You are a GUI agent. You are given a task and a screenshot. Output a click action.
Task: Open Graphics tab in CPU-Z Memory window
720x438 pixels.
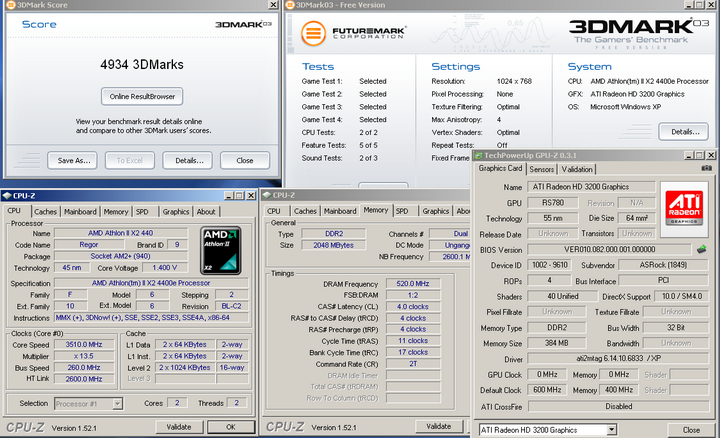point(435,211)
